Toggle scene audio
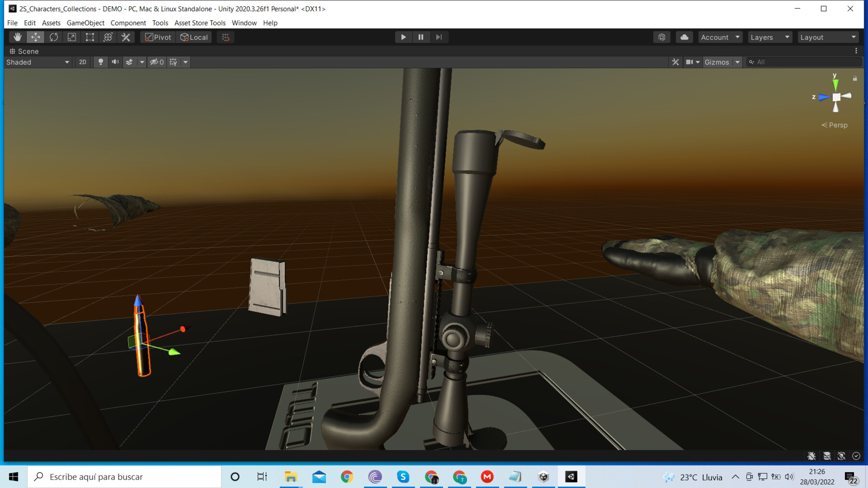This screenshot has width=868, height=488. tap(115, 62)
